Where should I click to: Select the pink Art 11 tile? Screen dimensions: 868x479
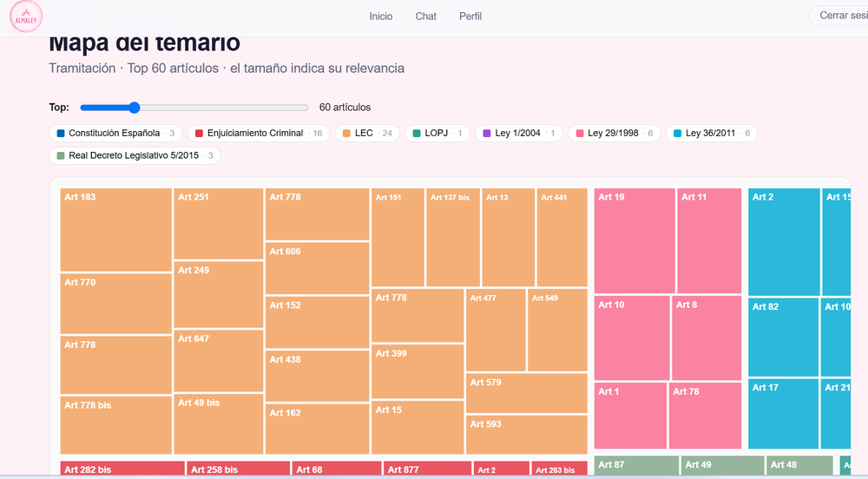coord(709,240)
